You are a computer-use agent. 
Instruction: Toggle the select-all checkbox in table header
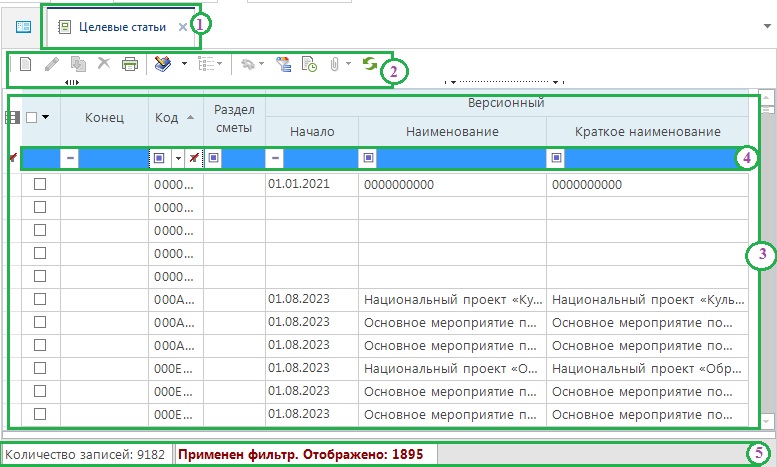point(32,118)
